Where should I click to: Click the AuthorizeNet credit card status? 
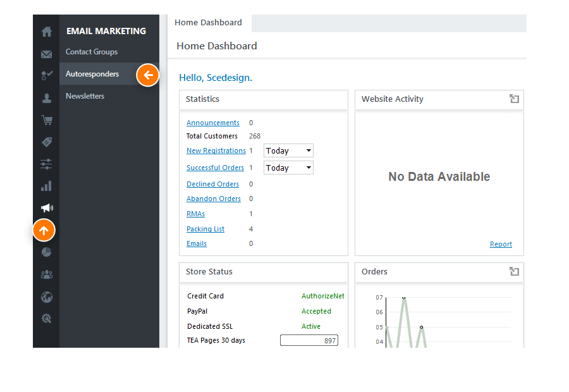[x=322, y=296]
